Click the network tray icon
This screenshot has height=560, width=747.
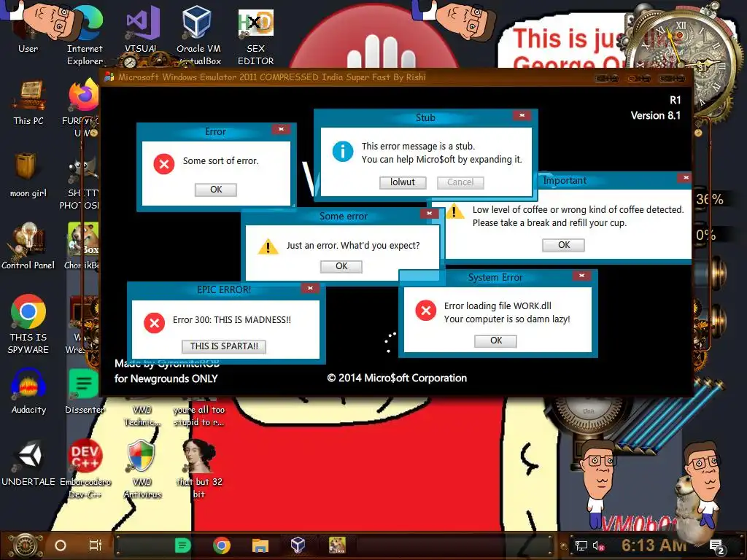pos(581,545)
